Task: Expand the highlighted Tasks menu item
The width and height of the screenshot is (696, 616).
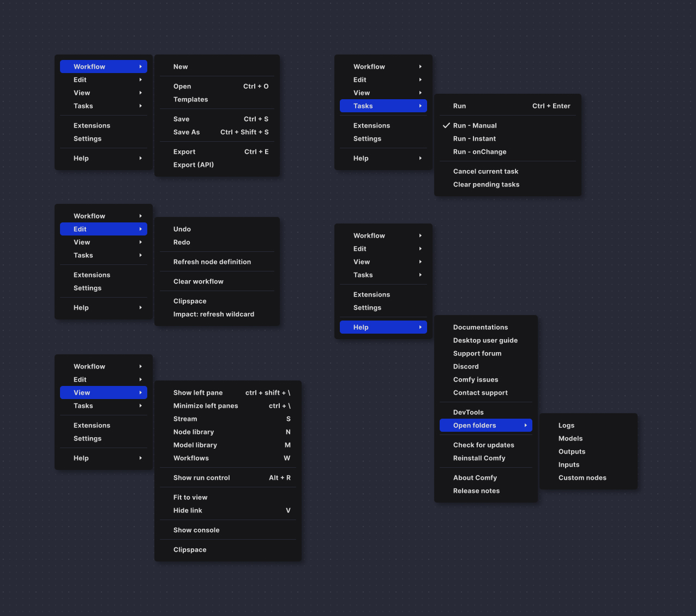Action: [x=383, y=106]
